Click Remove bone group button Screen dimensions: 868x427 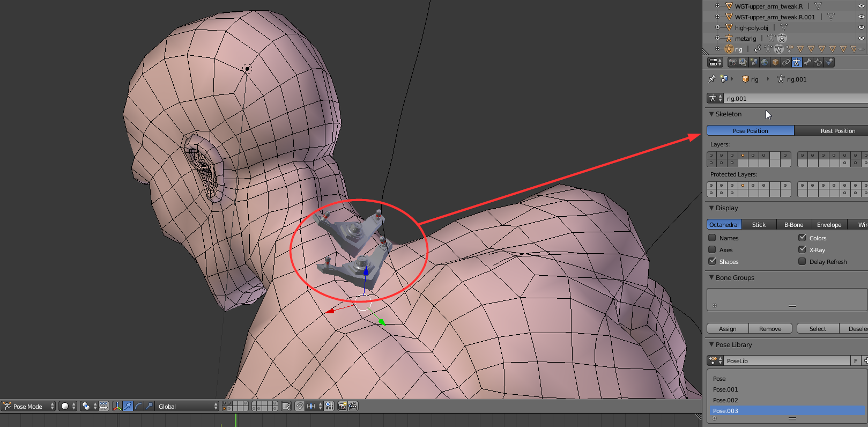770,329
